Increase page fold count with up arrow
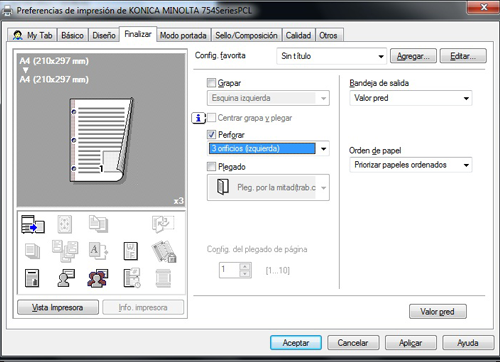Image resolution: width=500 pixels, height=362 pixels. [245, 266]
